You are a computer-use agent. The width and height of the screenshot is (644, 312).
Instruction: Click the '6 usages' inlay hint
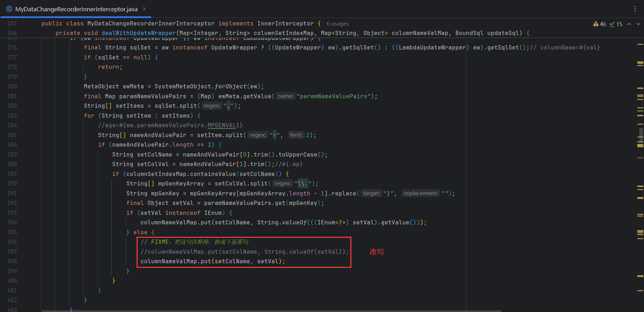pos(338,24)
